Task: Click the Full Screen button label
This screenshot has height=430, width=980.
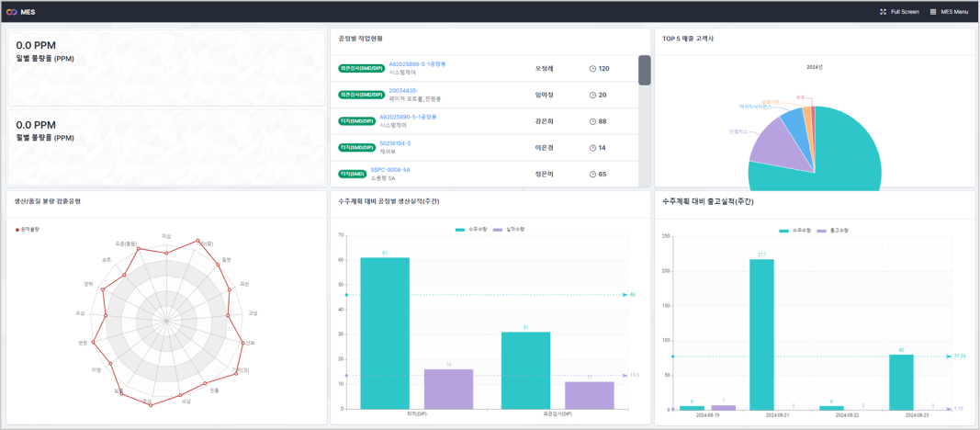Action: click(x=905, y=12)
